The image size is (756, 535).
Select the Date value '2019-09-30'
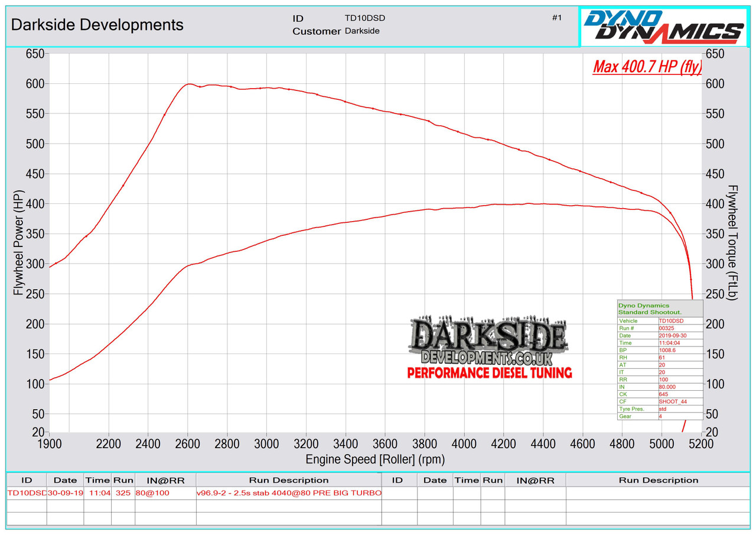tap(672, 335)
